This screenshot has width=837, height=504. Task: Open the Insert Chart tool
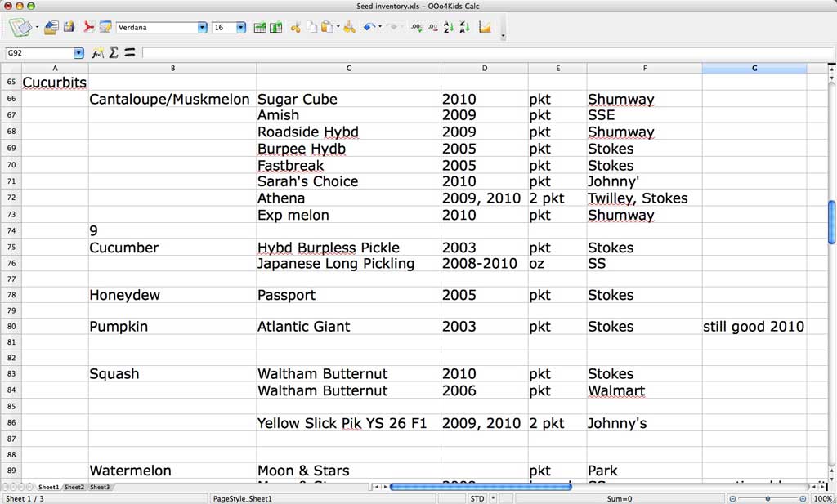[x=485, y=27]
